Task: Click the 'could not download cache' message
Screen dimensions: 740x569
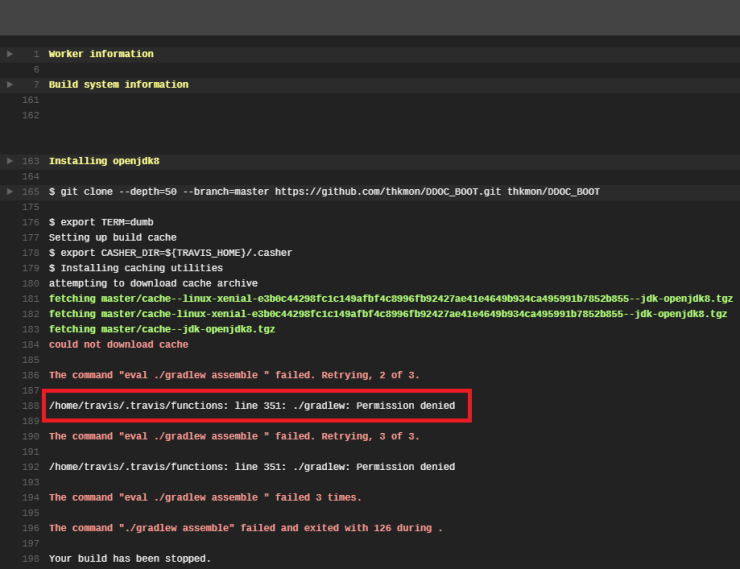Action: [118, 345]
